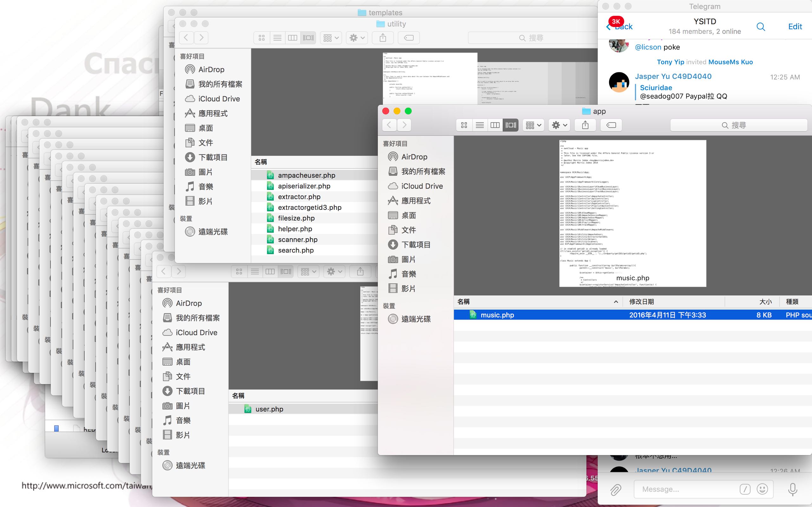Click Telegram attachment paperclip icon
812x507 pixels.
coord(615,490)
